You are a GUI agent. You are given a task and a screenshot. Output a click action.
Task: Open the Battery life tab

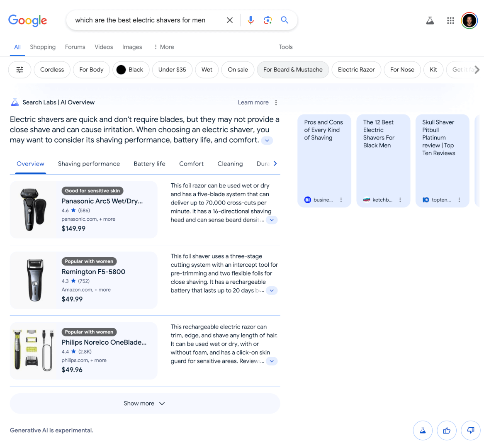[149, 163]
